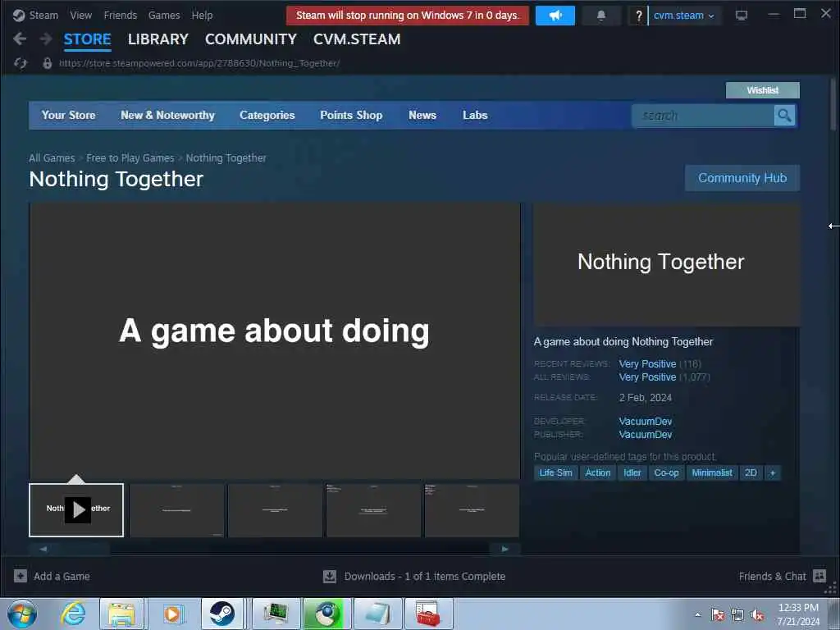Select the second screenshot thumbnail
This screenshot has height=630, width=840.
[177, 510]
